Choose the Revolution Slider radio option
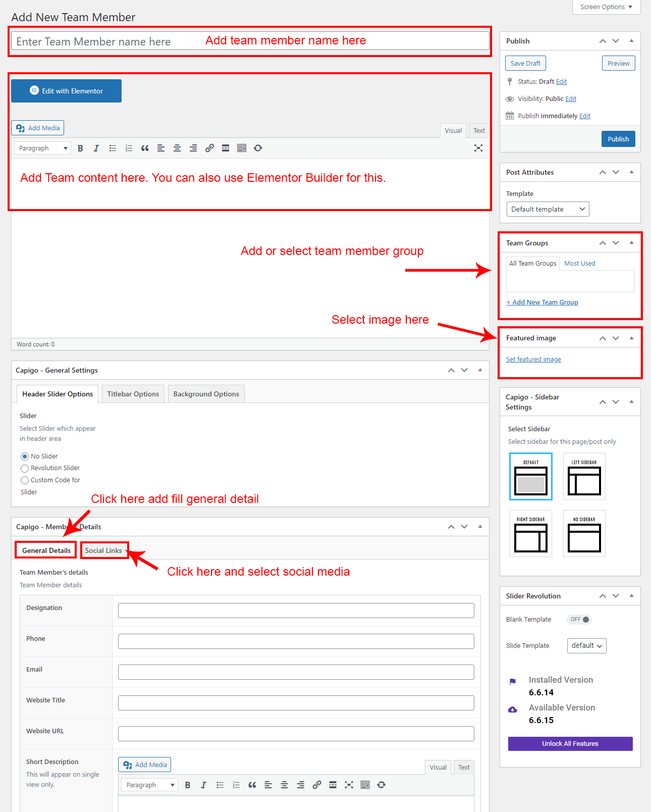This screenshot has height=812, width=651. [25, 469]
